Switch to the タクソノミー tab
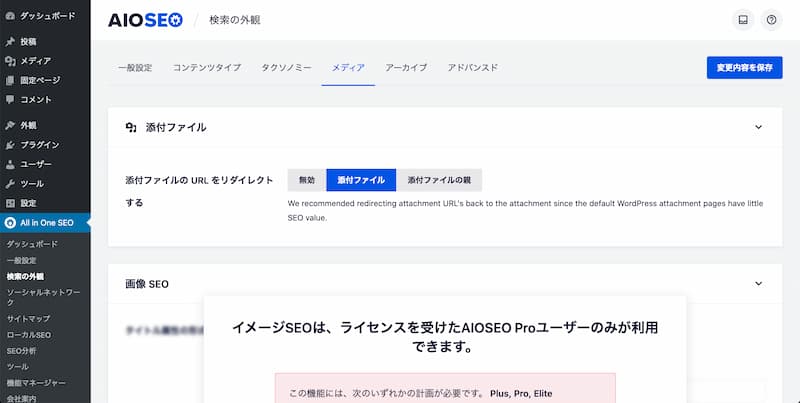 (x=286, y=67)
